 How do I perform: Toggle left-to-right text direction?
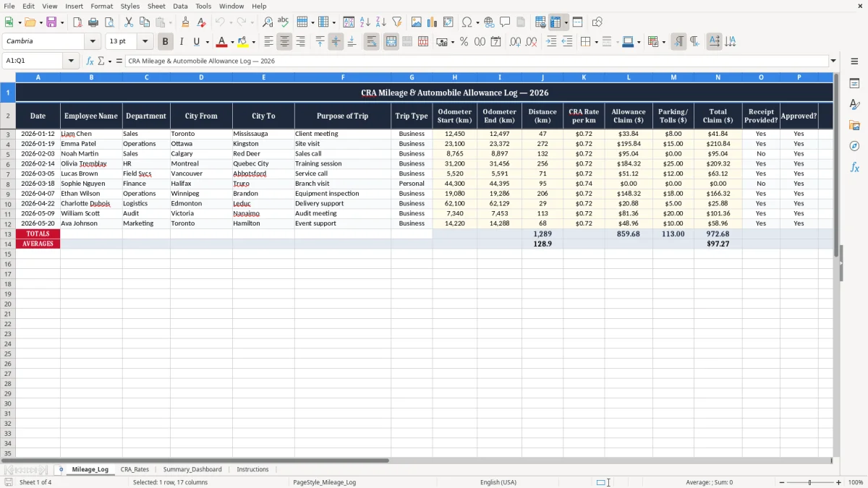pyautogui.click(x=678, y=42)
